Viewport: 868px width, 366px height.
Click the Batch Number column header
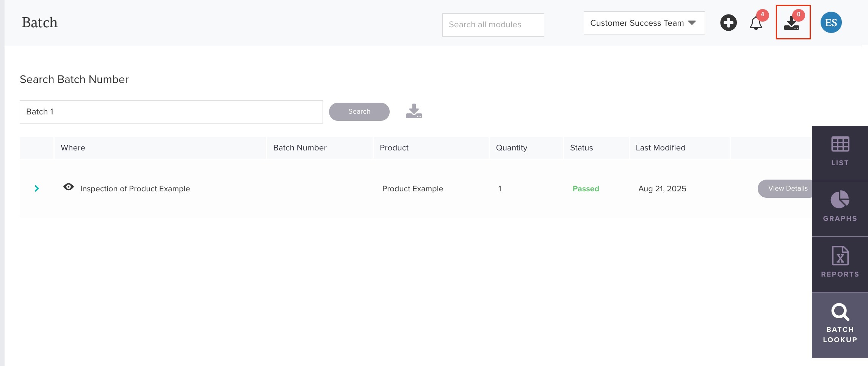(x=299, y=148)
